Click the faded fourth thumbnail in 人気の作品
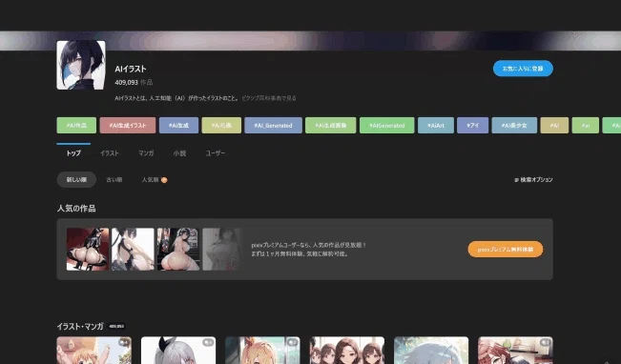This screenshot has height=364, width=621. pyautogui.click(x=221, y=250)
